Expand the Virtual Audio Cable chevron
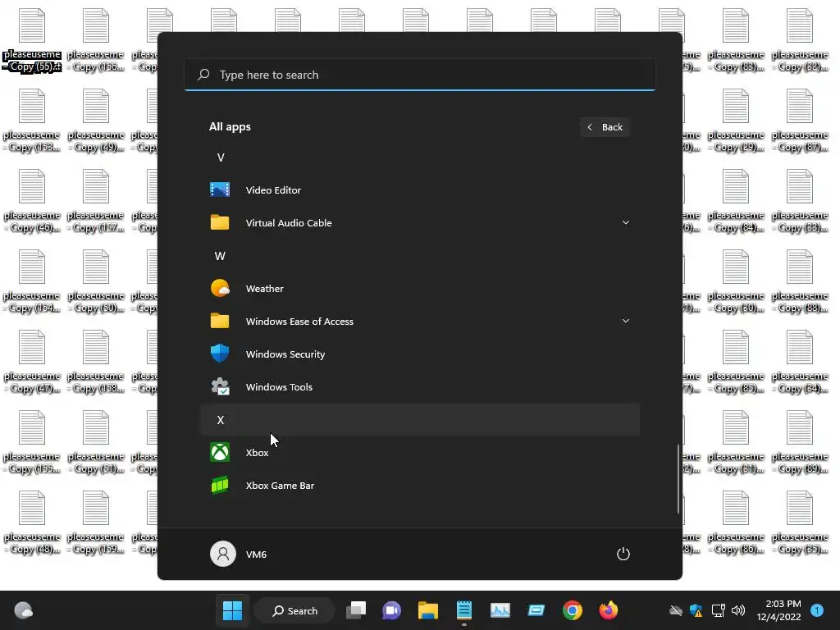Image resolution: width=840 pixels, height=630 pixels. tap(625, 222)
